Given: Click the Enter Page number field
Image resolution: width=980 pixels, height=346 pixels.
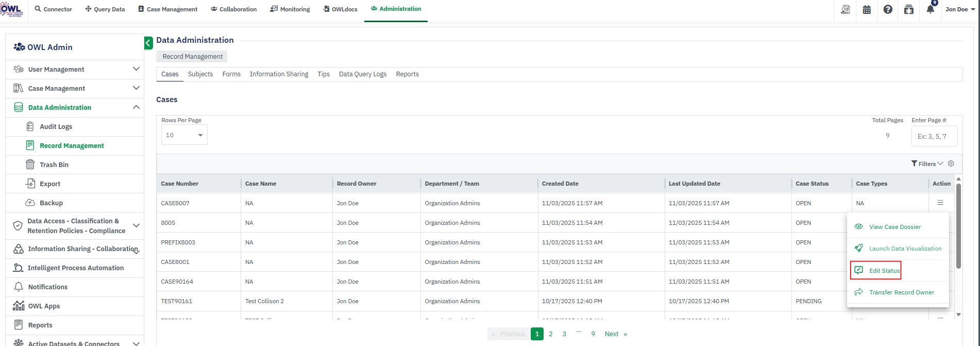Looking at the screenshot, I should 934,137.
